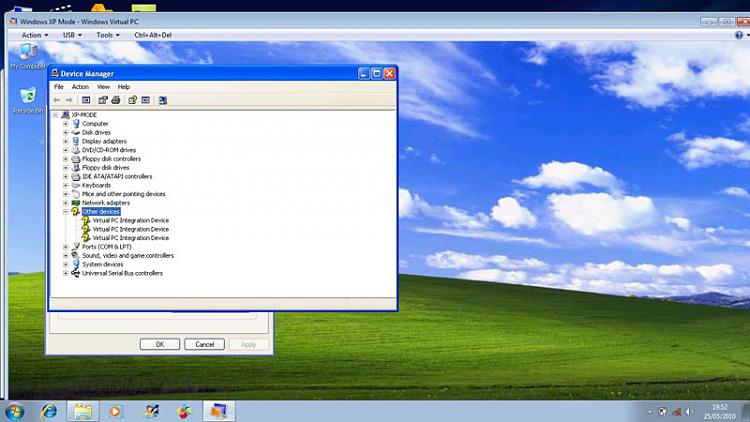The width and height of the screenshot is (750, 422).
Task: Select the bottom Virtual PC Integration Device
Action: click(131, 238)
